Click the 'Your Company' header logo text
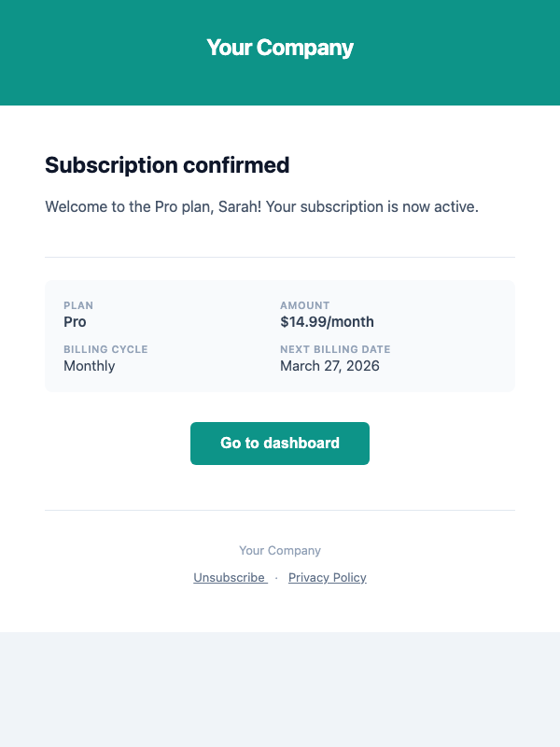 pyautogui.click(x=280, y=47)
